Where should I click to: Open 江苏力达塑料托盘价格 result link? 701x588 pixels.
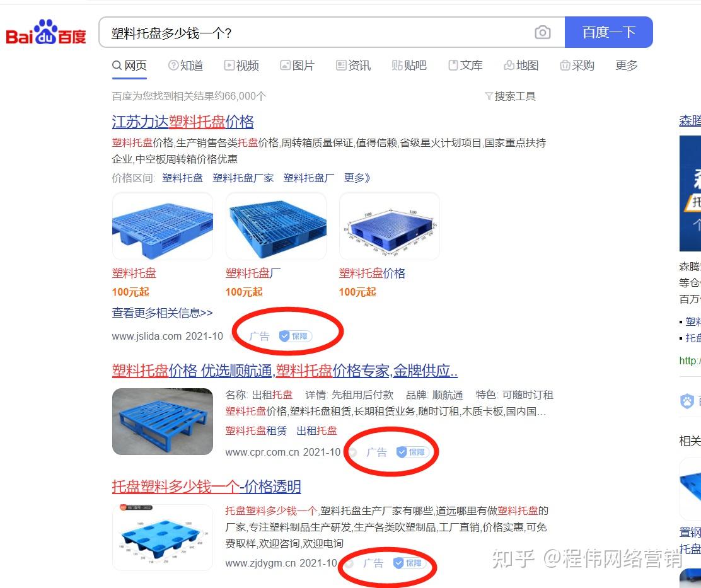click(x=183, y=122)
